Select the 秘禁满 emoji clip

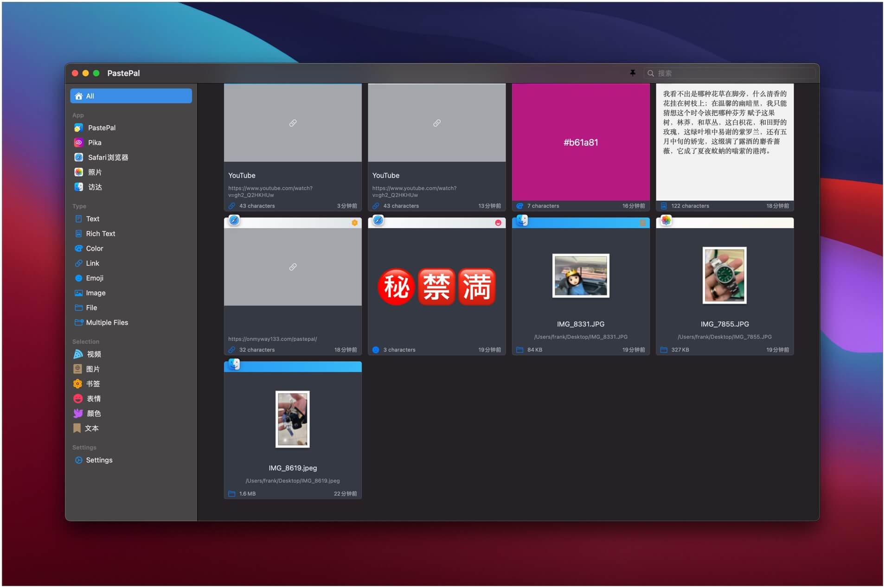click(436, 287)
